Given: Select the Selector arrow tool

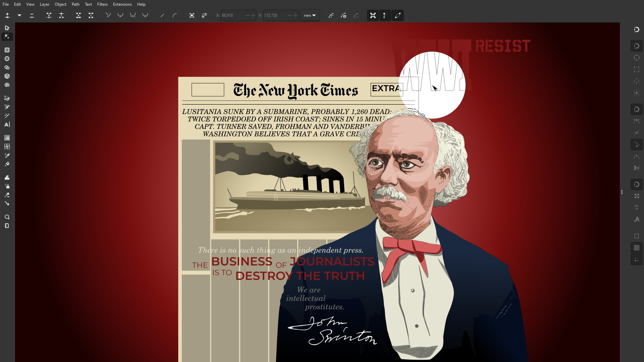Looking at the screenshot, I should coord(7,28).
